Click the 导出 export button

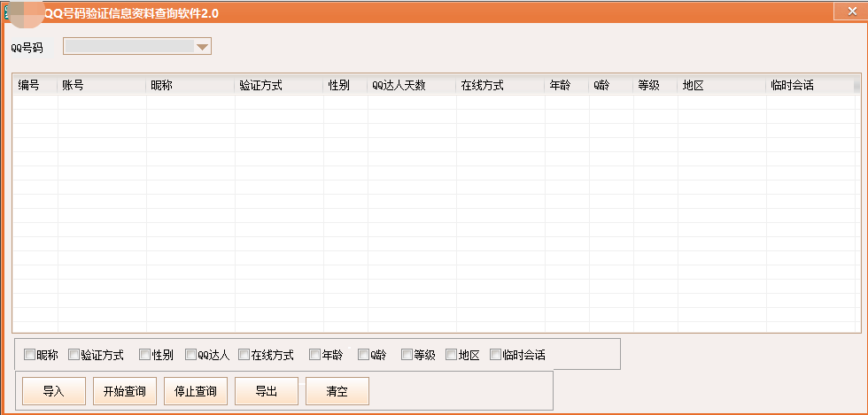267,391
